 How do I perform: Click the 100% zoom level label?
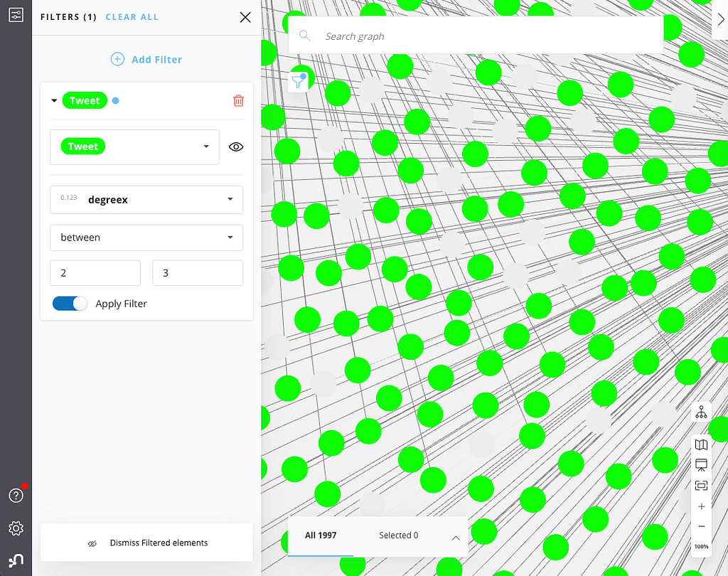tap(701, 546)
